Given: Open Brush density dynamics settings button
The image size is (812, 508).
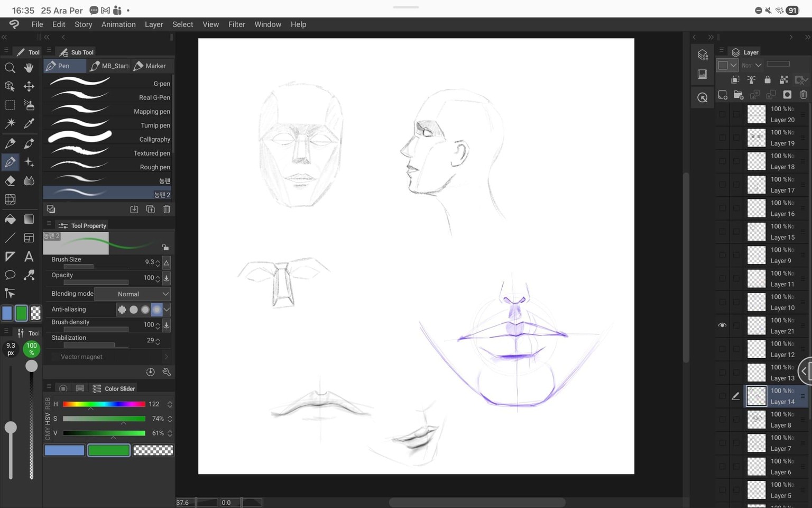Looking at the screenshot, I should coord(167,325).
